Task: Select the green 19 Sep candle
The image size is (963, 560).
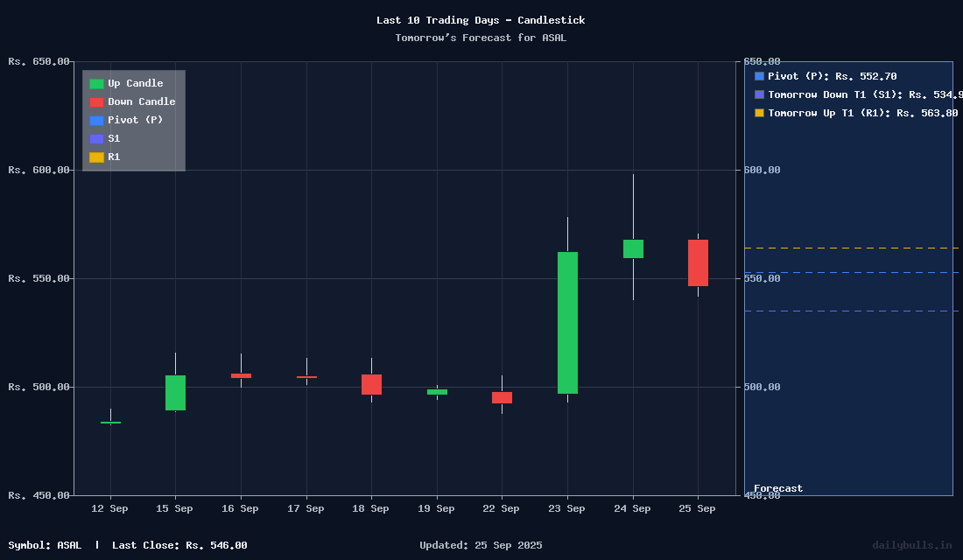Action: pyautogui.click(x=437, y=392)
